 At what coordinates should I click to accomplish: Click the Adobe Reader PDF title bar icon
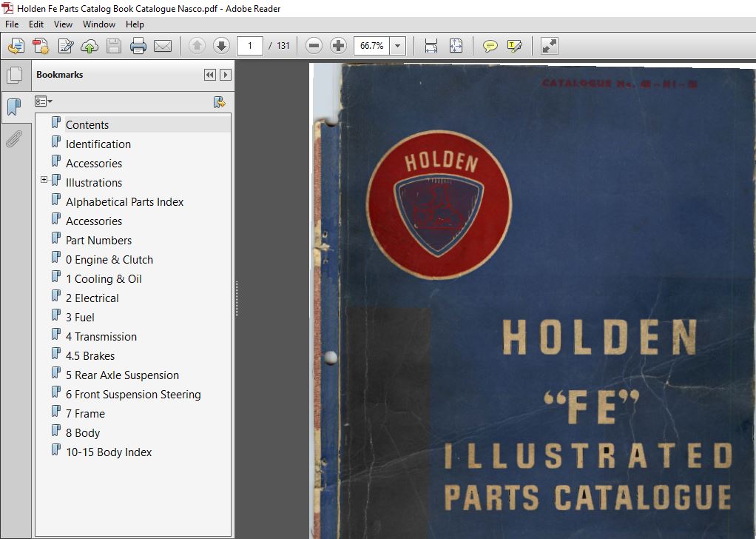[7, 8]
